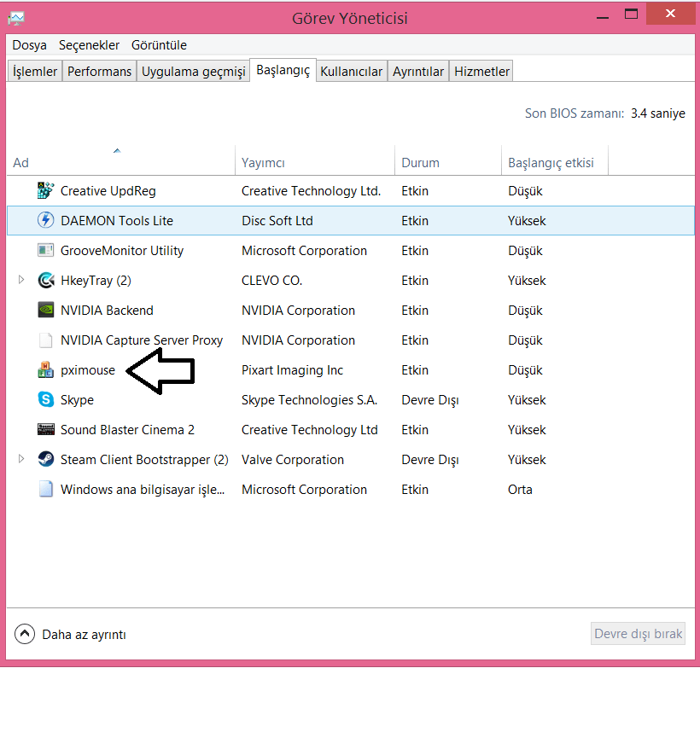700x732 pixels.
Task: Select the NVIDIA Backend entry
Action: (107, 311)
